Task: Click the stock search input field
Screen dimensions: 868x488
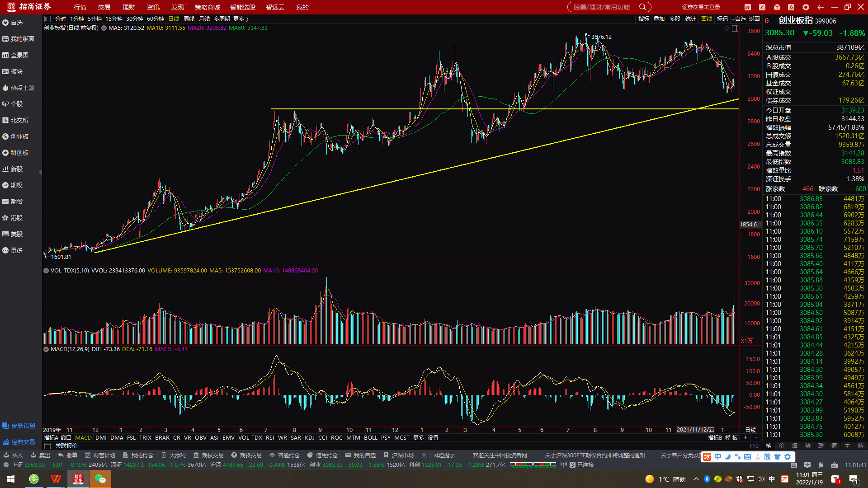Action: [601, 7]
